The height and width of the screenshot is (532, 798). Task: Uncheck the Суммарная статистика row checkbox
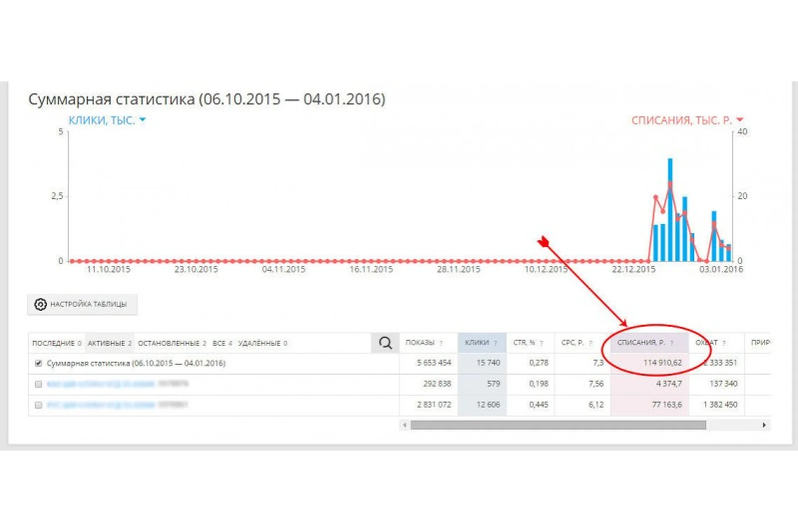[x=38, y=363]
